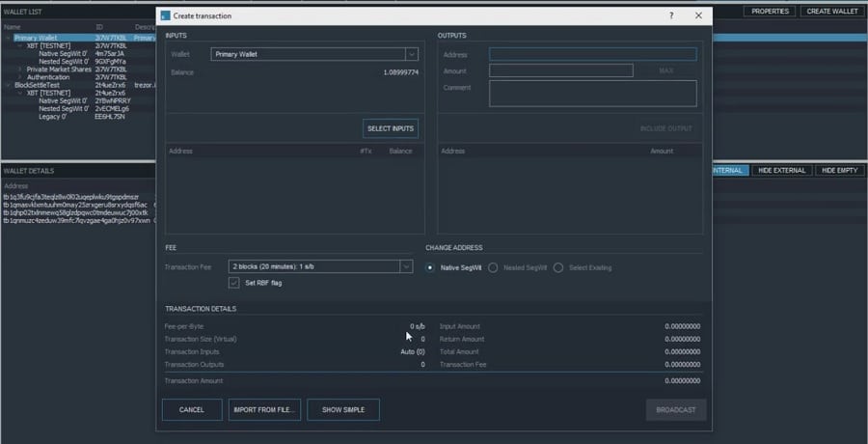The width and height of the screenshot is (868, 444).
Task: Click the help question mark icon
Action: 671,16
